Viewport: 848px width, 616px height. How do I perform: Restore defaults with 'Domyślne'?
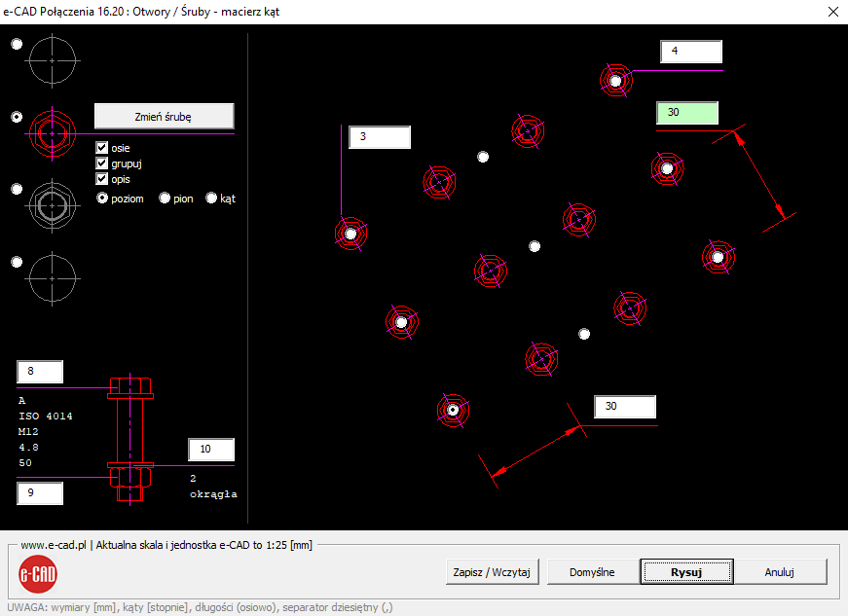click(x=592, y=571)
